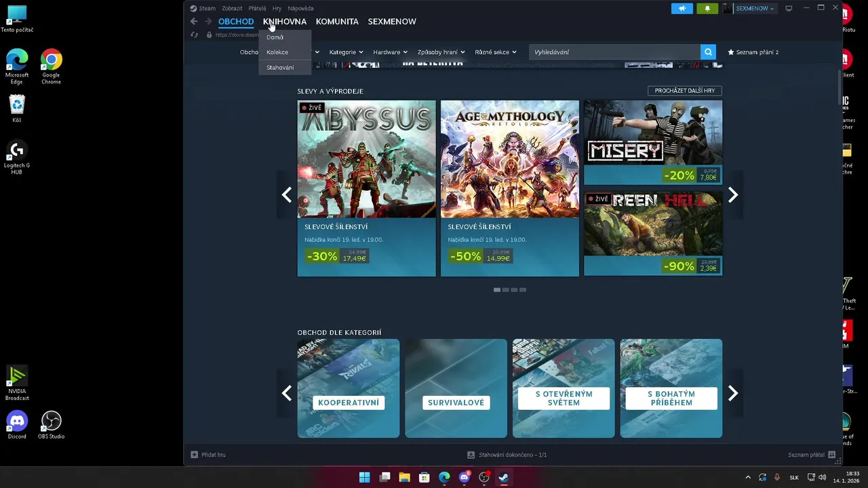Open S bohatým příběhem category card
The width and height of the screenshot is (868, 488).
pyautogui.click(x=671, y=388)
